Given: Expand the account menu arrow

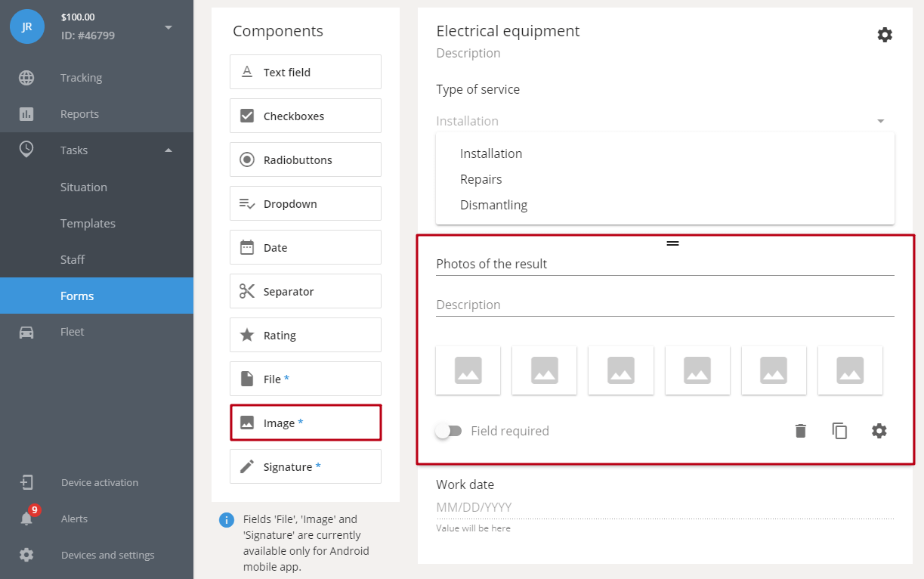Looking at the screenshot, I should tap(168, 27).
